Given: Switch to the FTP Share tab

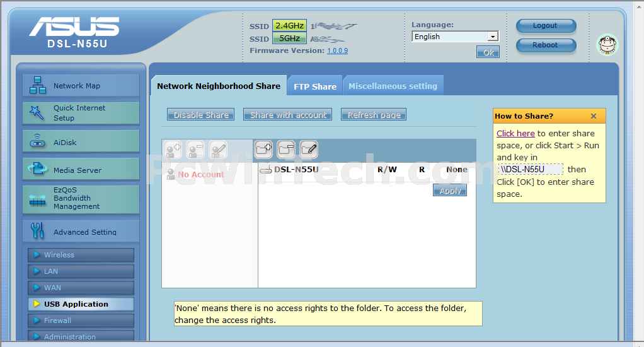Looking at the screenshot, I should 315,86.
